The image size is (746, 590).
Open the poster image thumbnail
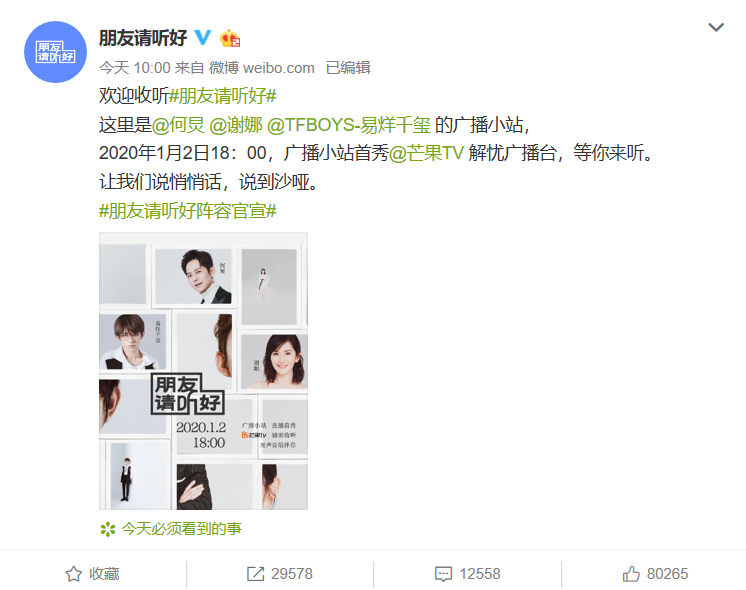point(204,371)
